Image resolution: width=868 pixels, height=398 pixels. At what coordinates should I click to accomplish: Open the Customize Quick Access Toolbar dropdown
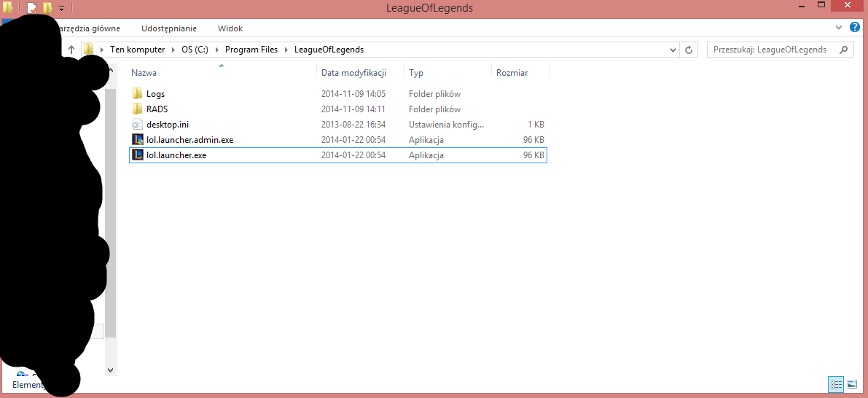[61, 8]
